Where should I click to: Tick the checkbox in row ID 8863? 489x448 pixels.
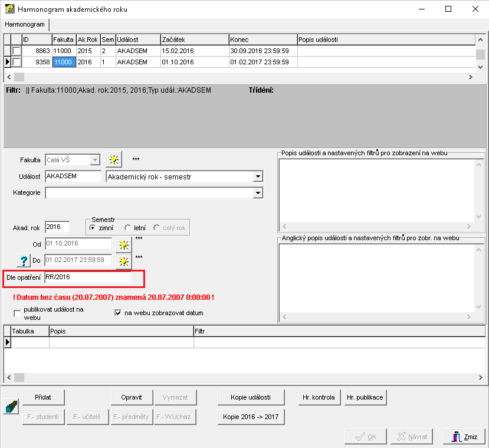coord(17,51)
